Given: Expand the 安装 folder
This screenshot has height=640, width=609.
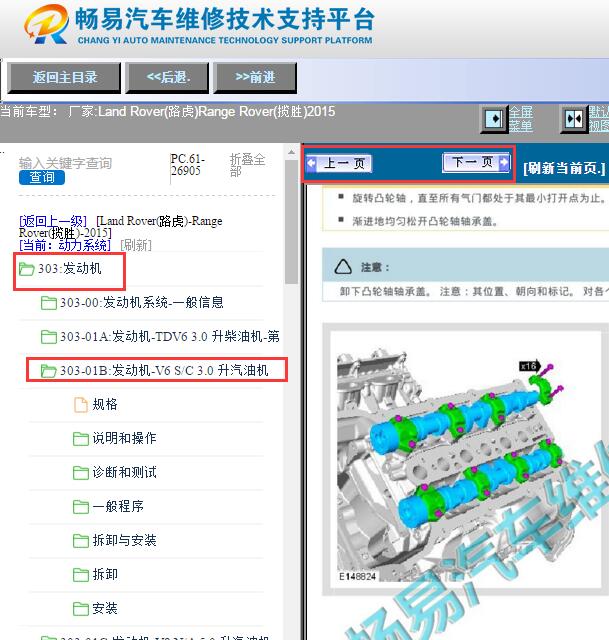Looking at the screenshot, I should point(105,609).
